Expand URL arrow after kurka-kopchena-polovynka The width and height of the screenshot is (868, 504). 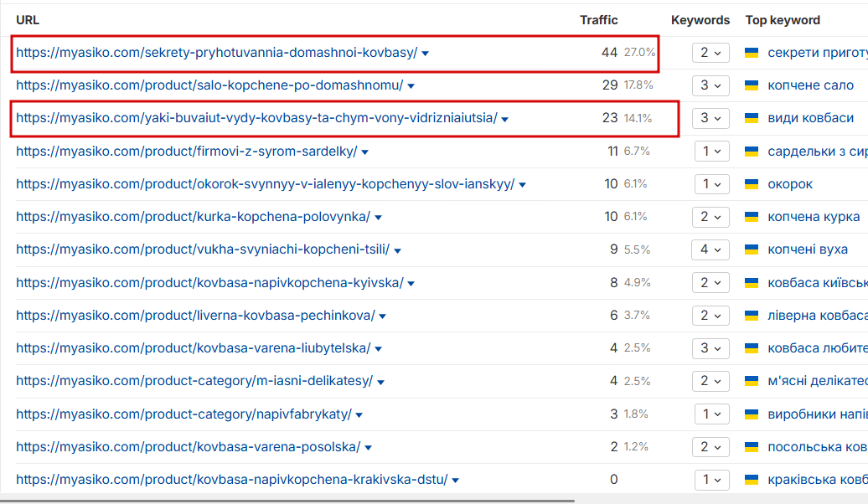(378, 218)
